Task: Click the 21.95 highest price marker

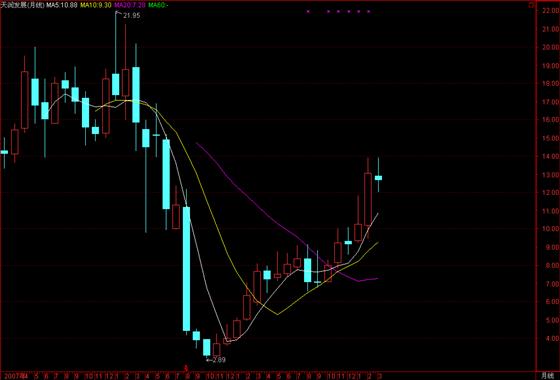Action: click(x=131, y=15)
